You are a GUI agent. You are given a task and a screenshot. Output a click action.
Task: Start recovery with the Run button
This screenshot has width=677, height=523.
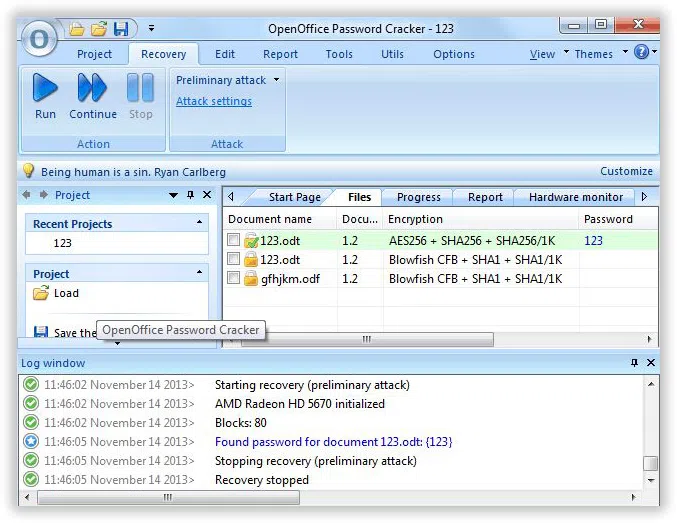pos(45,96)
